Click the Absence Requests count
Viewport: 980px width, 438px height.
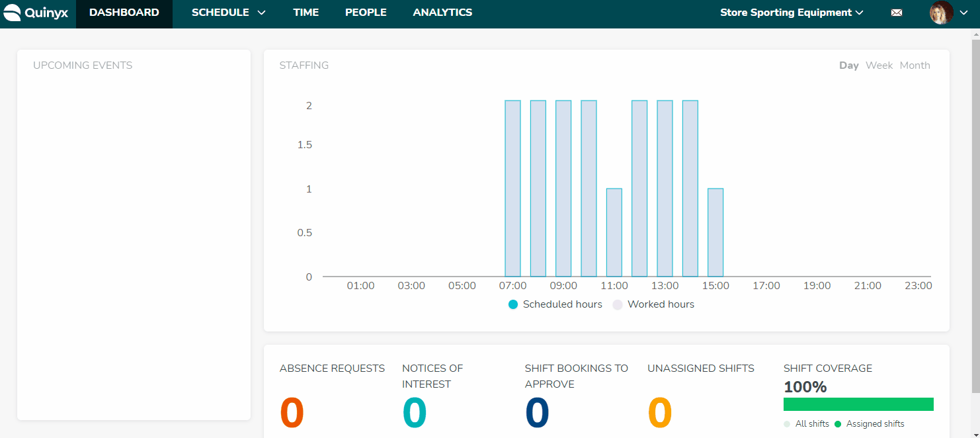pyautogui.click(x=292, y=413)
